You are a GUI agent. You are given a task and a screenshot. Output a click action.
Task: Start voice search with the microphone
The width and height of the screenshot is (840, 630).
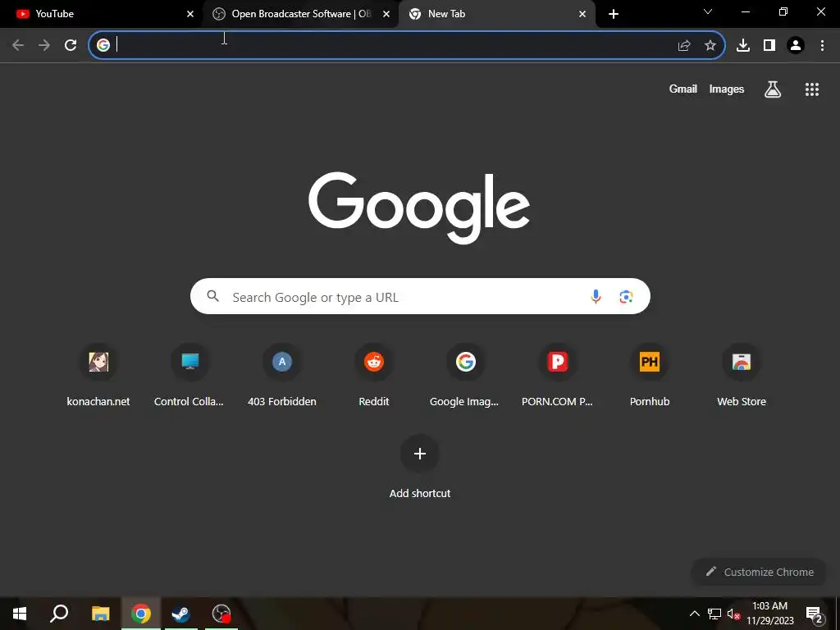596,296
